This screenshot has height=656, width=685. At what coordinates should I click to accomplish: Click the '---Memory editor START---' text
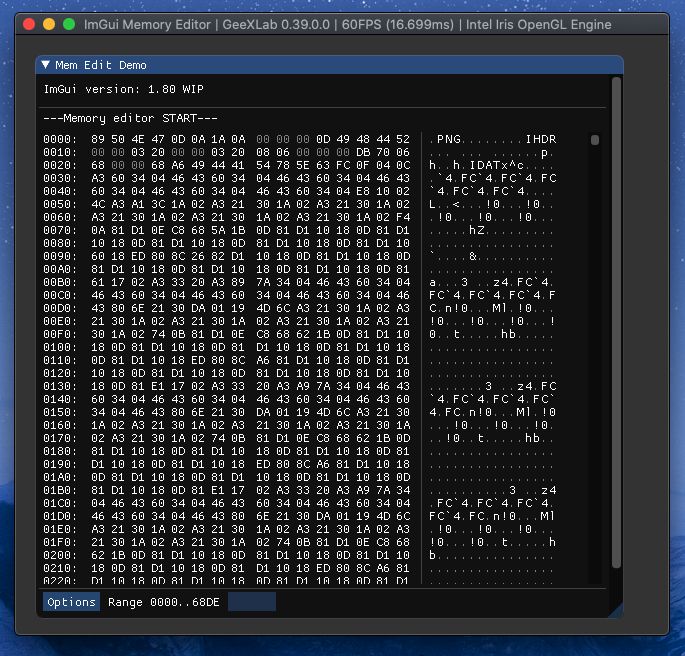click(130, 118)
